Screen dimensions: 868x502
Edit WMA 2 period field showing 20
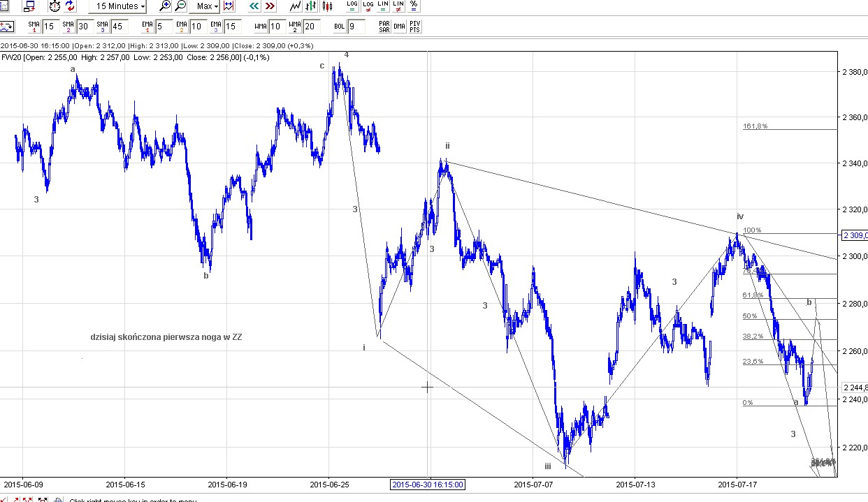pyautogui.click(x=310, y=27)
